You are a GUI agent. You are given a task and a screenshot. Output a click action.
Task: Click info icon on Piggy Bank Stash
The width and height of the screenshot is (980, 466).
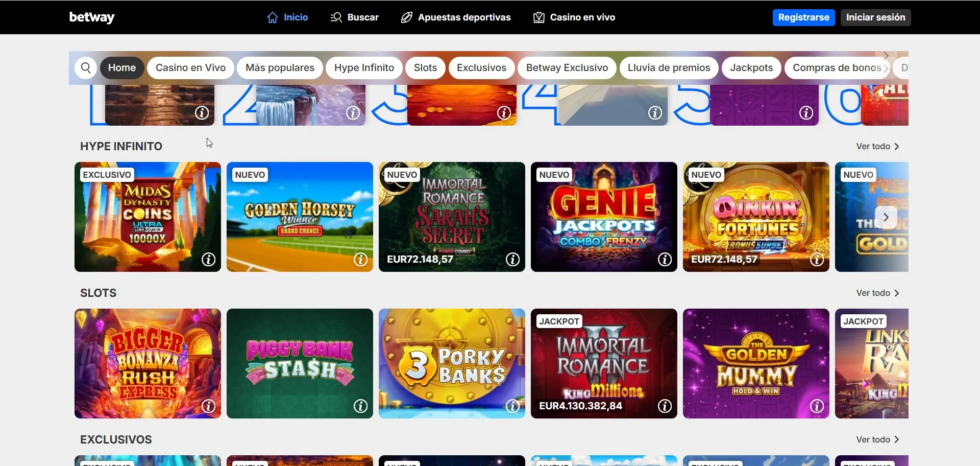(360, 406)
